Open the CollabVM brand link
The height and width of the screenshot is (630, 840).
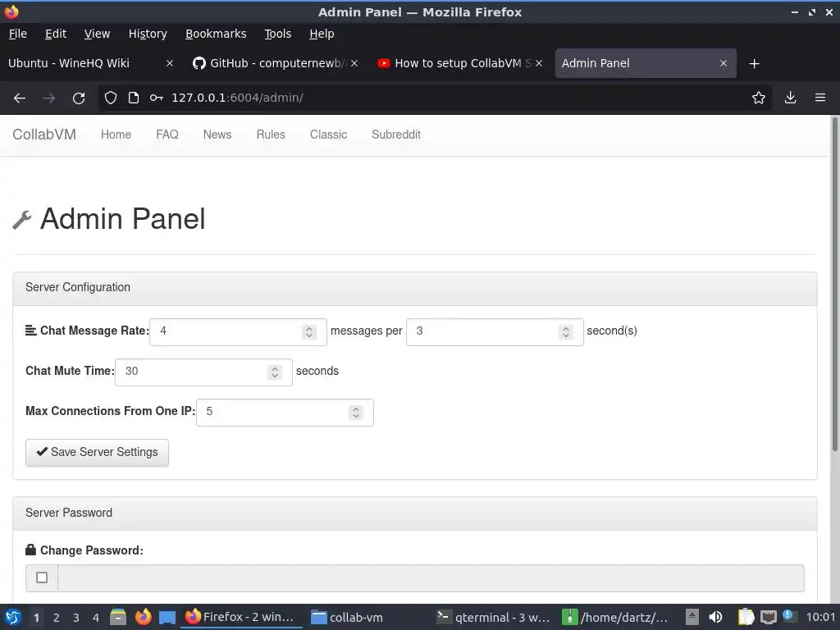click(x=44, y=135)
